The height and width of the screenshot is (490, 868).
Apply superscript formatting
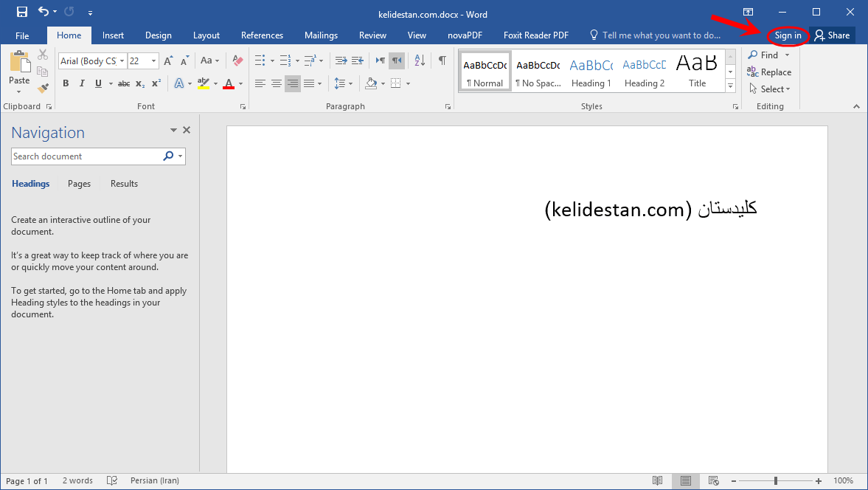click(x=156, y=83)
